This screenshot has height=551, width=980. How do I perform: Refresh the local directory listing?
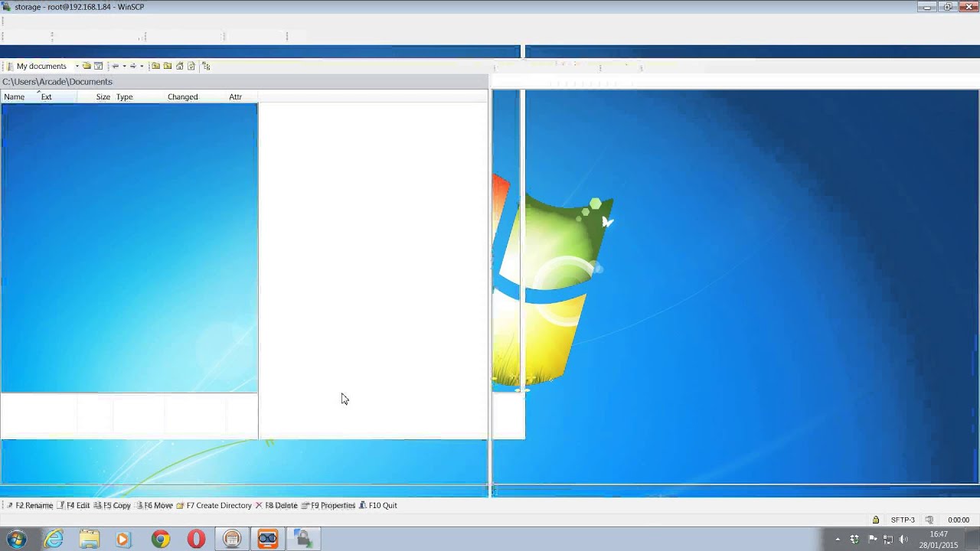click(x=191, y=66)
